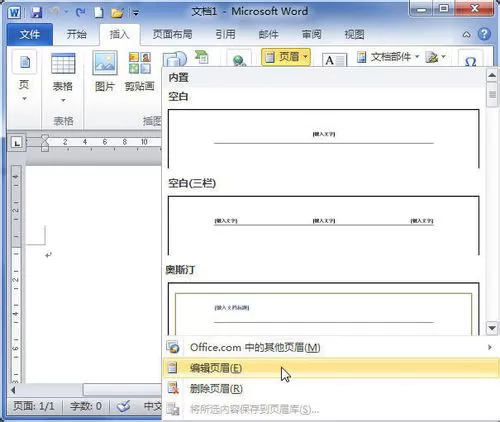Click the 内置 gallery section heading

[179, 78]
